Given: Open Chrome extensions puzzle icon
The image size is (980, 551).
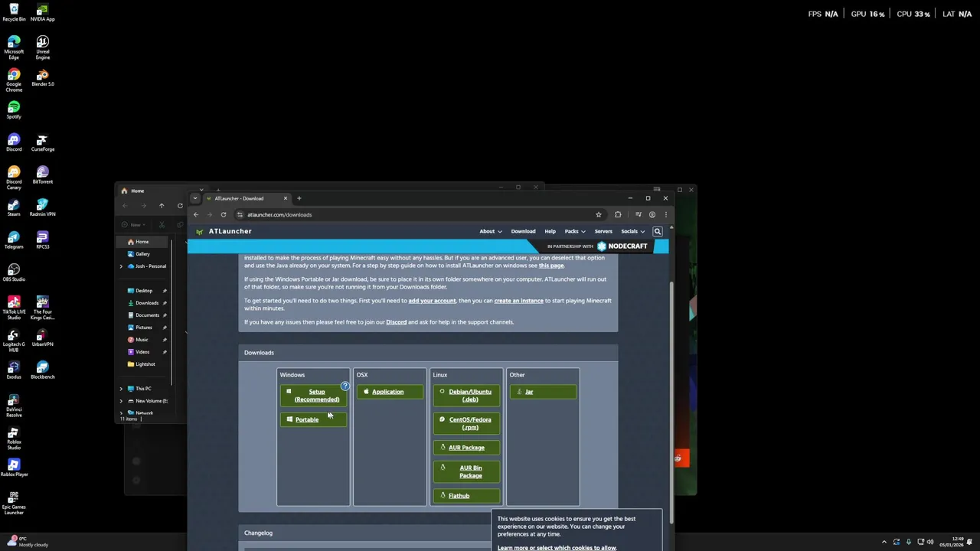Looking at the screenshot, I should 618,214.
